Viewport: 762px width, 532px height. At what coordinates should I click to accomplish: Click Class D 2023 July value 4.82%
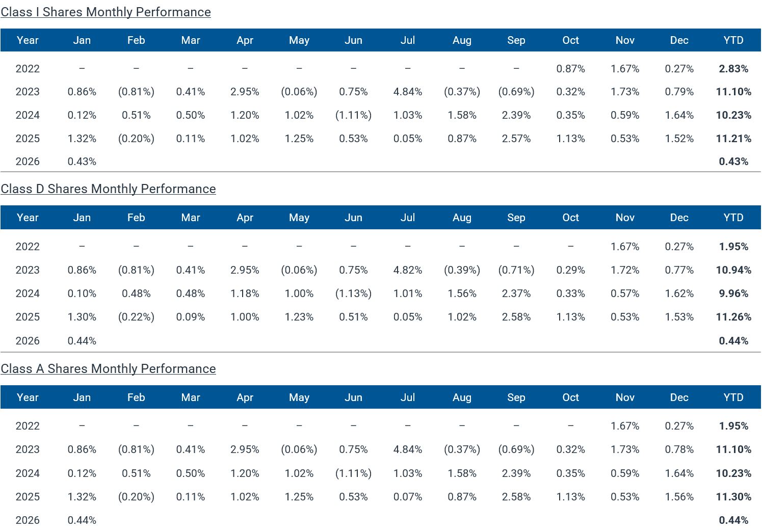coord(407,270)
